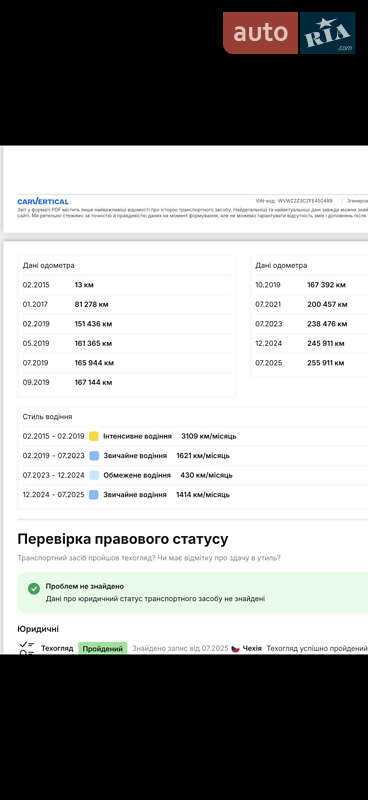Click the Обмежене водіння label
This screenshot has height=800, width=368.
[x=137, y=475]
